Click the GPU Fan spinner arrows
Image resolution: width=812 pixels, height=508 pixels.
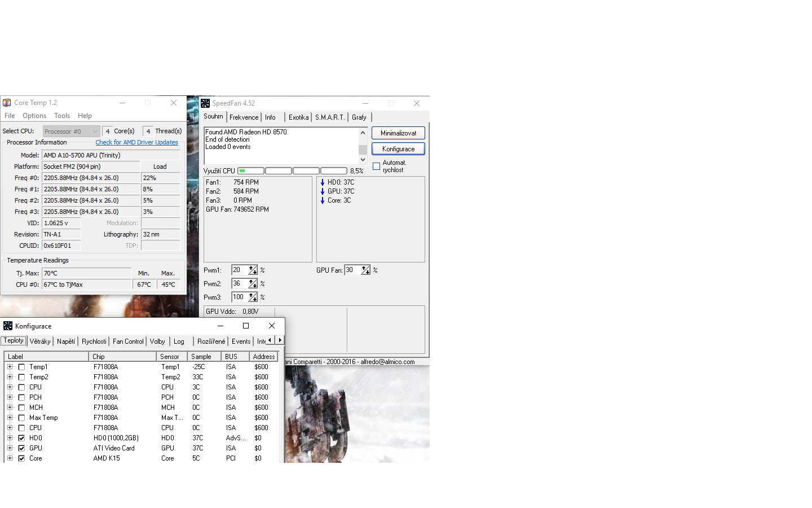365,270
